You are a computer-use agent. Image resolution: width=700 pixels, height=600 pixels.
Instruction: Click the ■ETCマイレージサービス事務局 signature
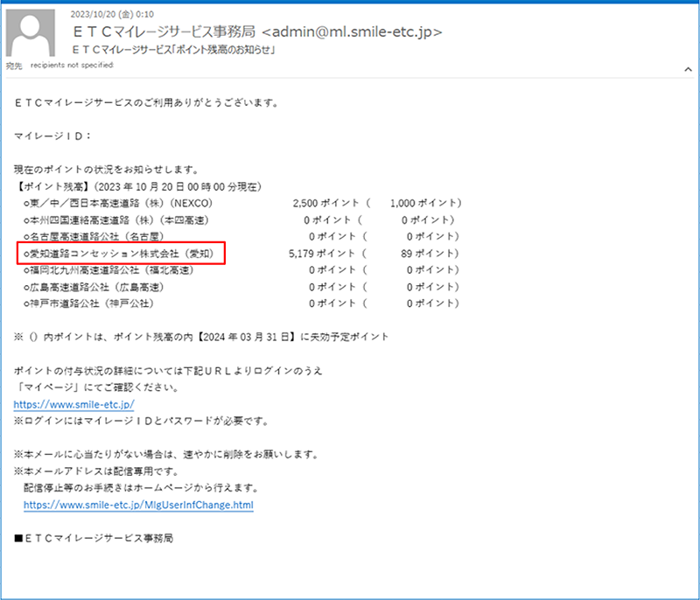[94, 539]
